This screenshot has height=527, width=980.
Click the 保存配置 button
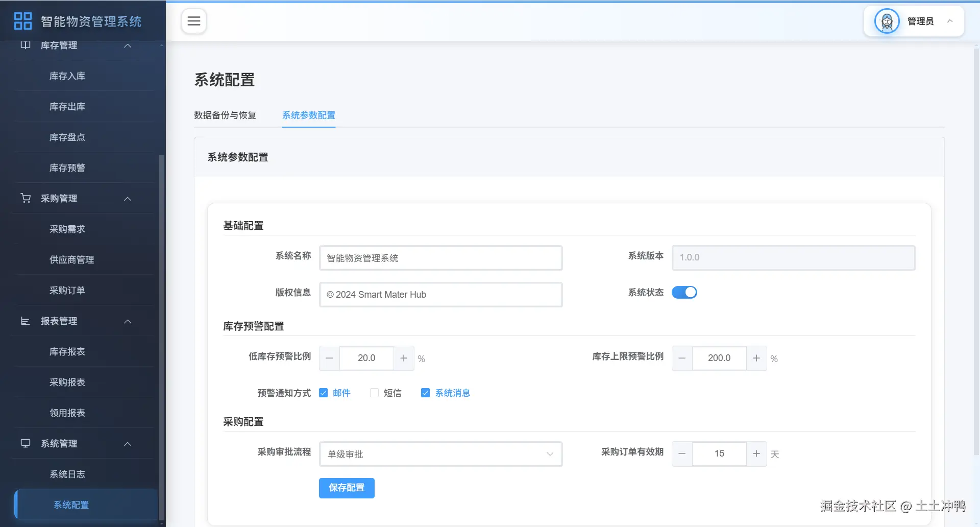click(x=347, y=488)
